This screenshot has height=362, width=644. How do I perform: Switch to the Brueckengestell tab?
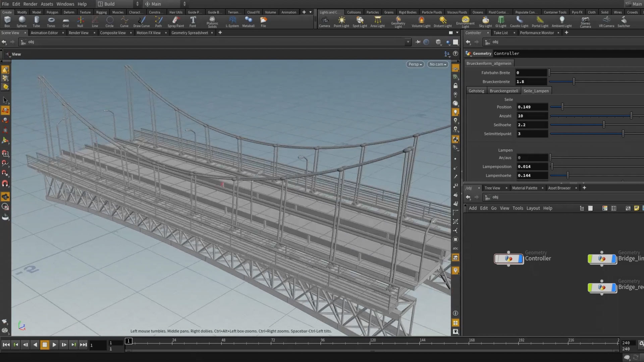click(x=503, y=91)
